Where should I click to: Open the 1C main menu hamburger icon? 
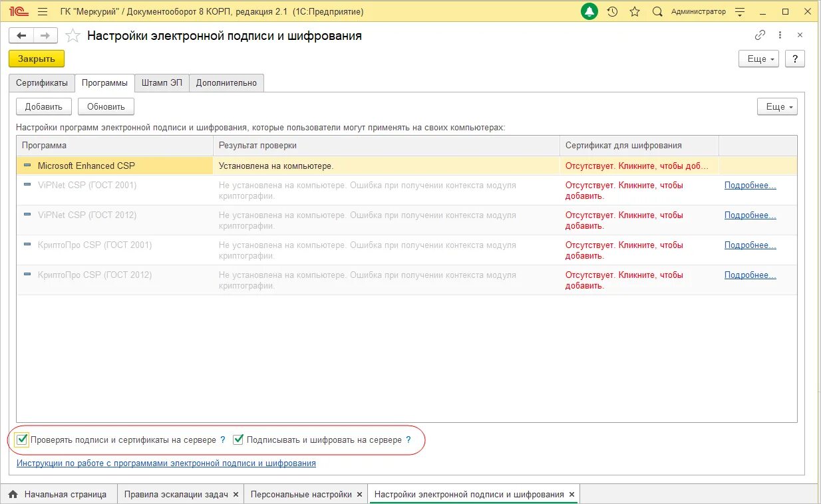pyautogui.click(x=43, y=12)
